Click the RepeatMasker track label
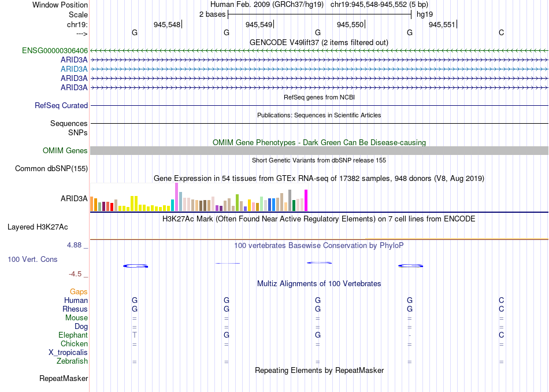This screenshot has height=392, width=549. (x=64, y=378)
